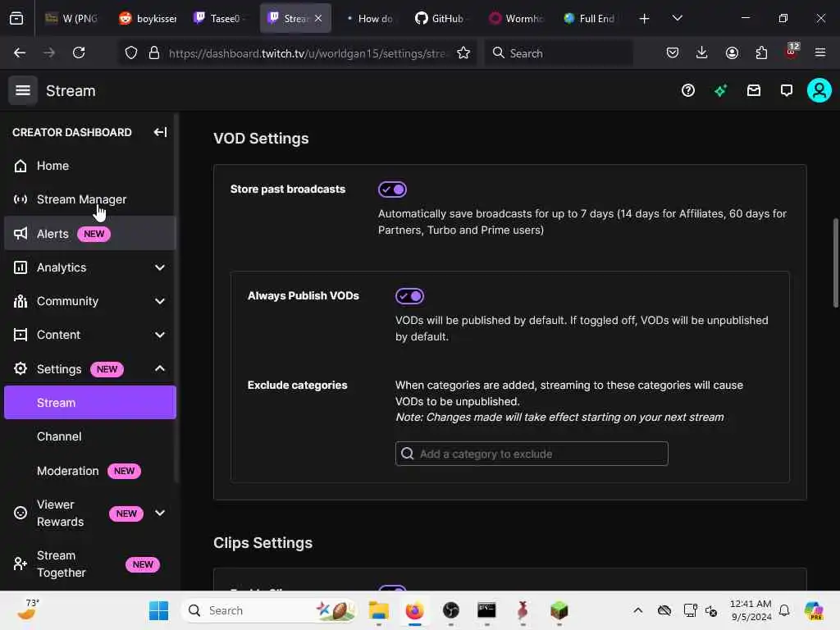Click the Add a category to exclude field
The height and width of the screenshot is (630, 840).
click(x=532, y=454)
